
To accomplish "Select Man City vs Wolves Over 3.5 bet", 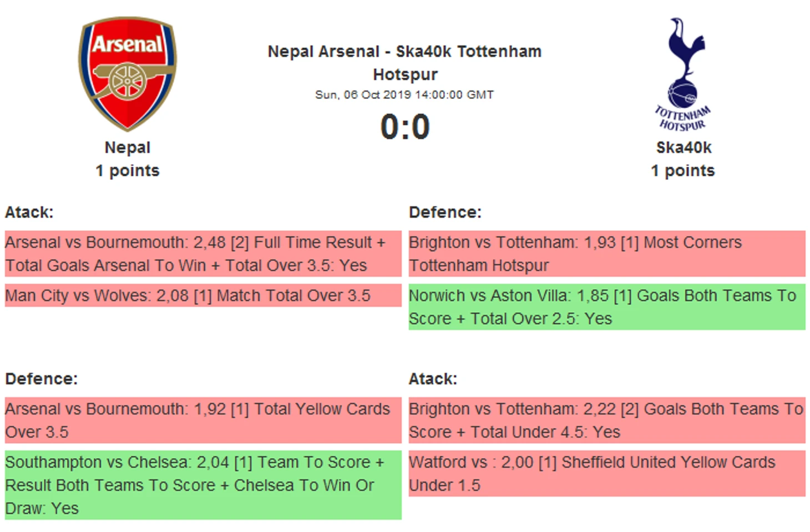I will 202,296.
